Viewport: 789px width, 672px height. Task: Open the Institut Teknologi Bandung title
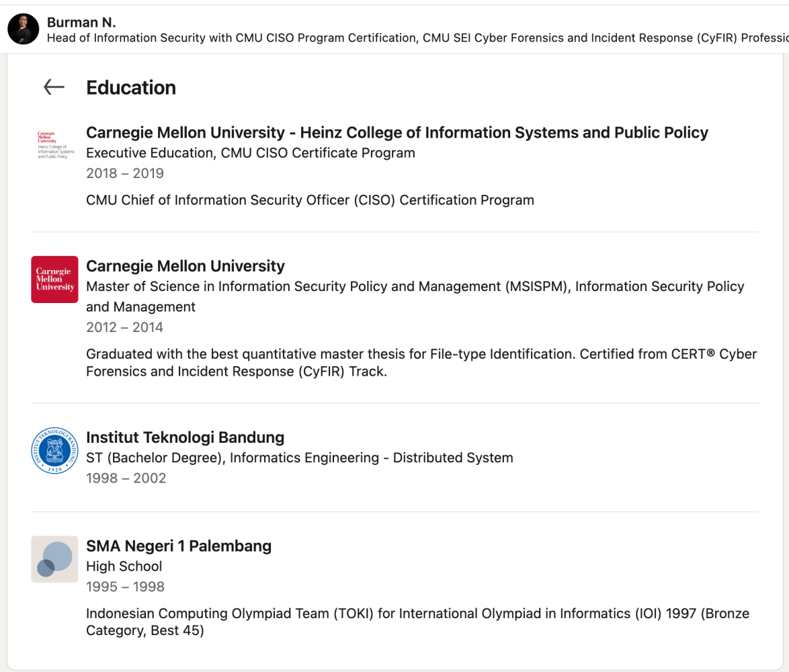click(185, 437)
